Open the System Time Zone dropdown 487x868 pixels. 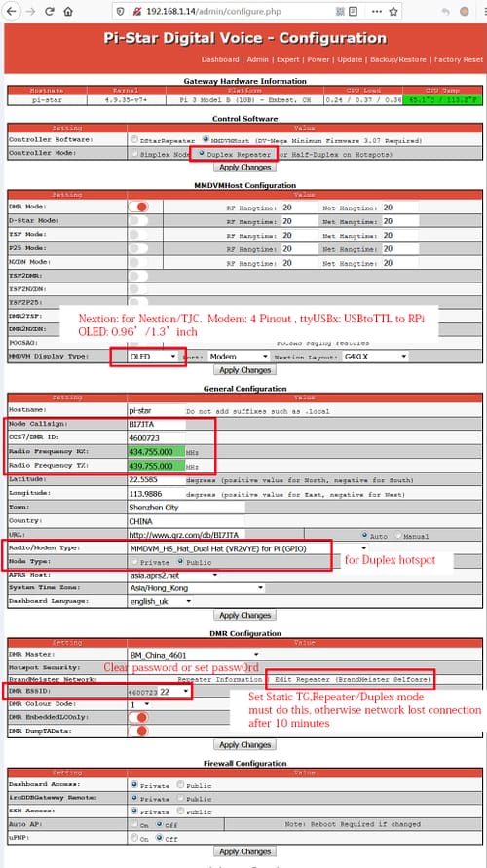196,587
